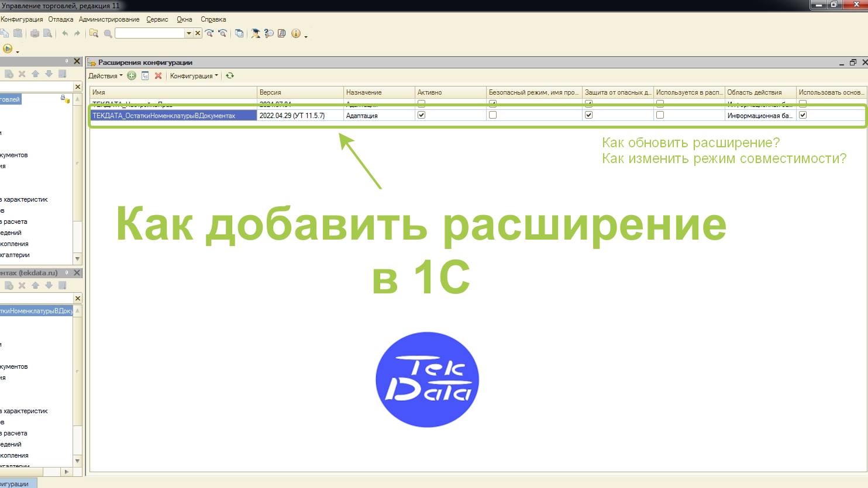The height and width of the screenshot is (488, 868).
Task: Toggle Активно checkbox for ОстаткиНоменклатурыВДокументах row
Action: [421, 115]
